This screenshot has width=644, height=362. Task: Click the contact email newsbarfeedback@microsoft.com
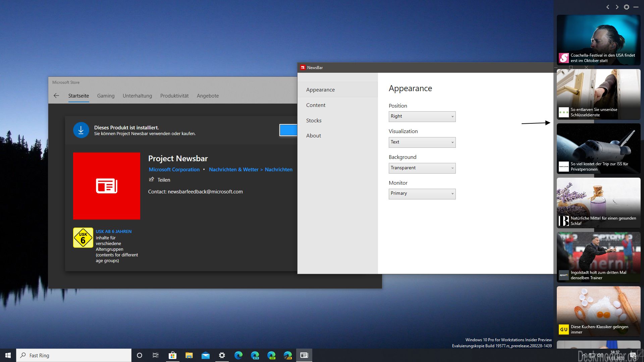point(205,192)
